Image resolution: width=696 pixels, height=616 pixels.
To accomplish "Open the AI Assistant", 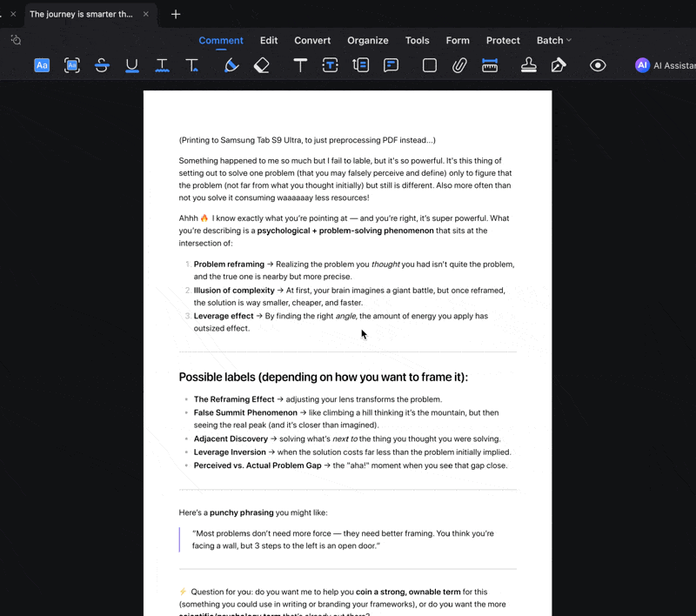I will click(665, 65).
